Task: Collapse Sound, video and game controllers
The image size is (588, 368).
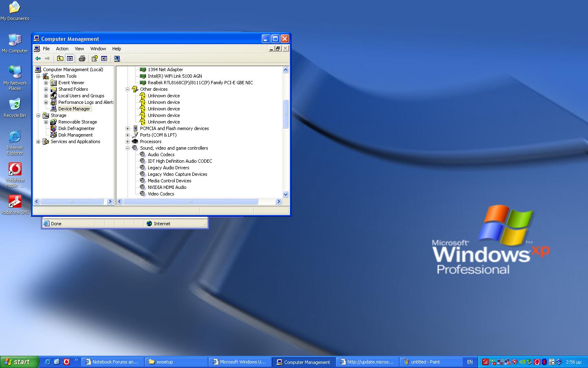Action: [x=128, y=148]
